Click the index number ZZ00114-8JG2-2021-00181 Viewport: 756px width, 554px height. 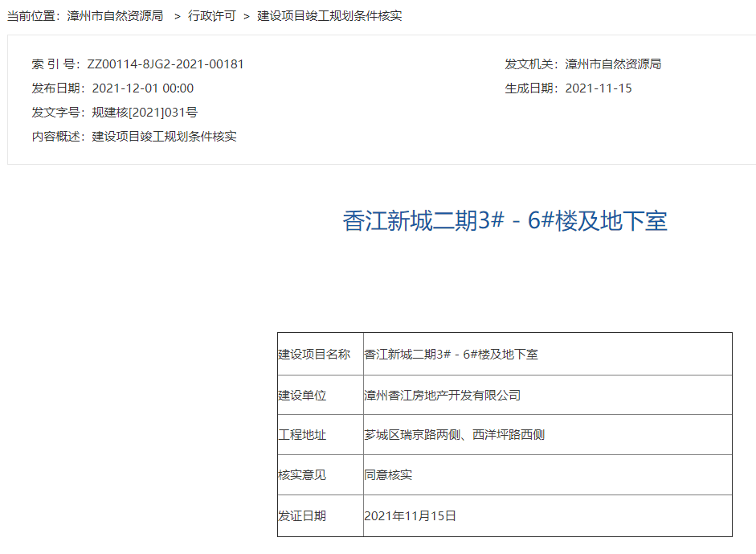click(166, 64)
